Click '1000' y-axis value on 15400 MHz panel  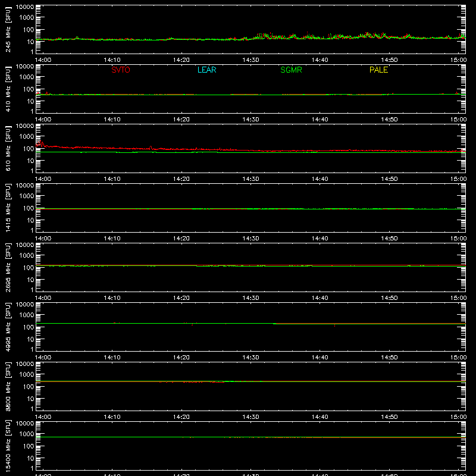pyautogui.click(x=27, y=434)
